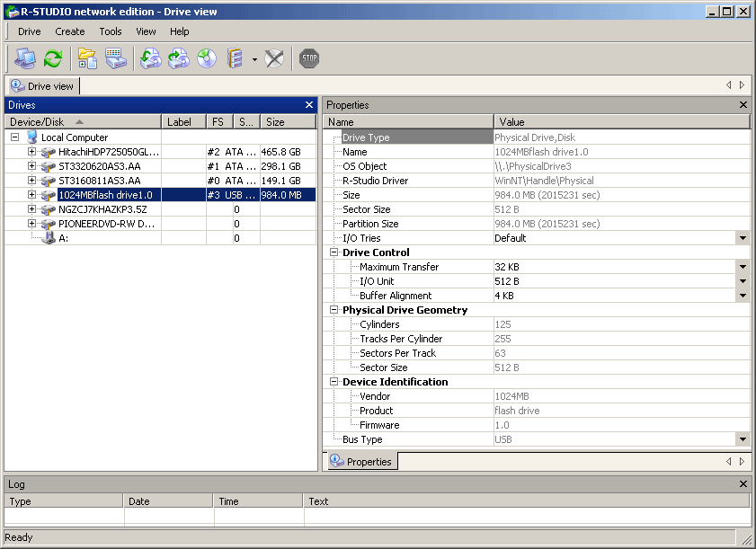Collapse the Local Computer tree node

tap(15, 137)
